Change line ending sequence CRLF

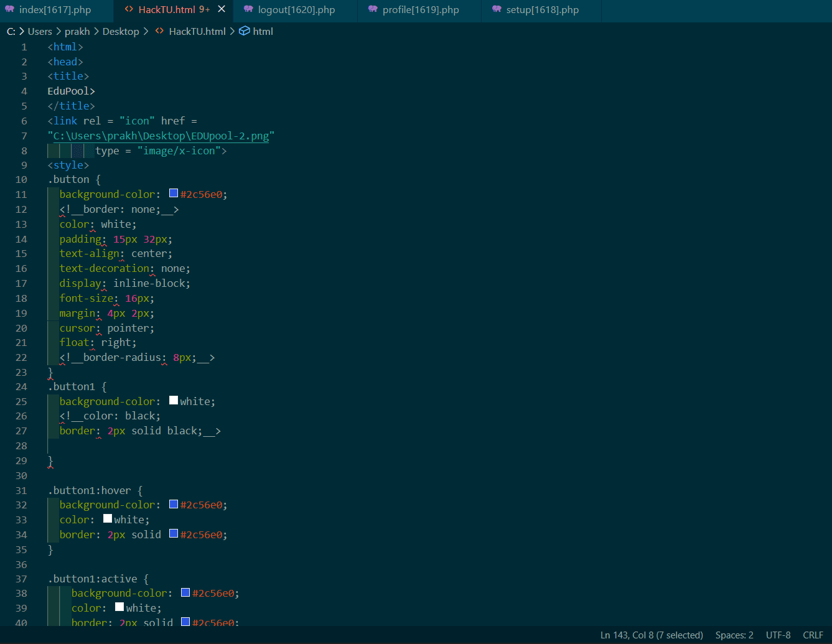tap(813, 635)
